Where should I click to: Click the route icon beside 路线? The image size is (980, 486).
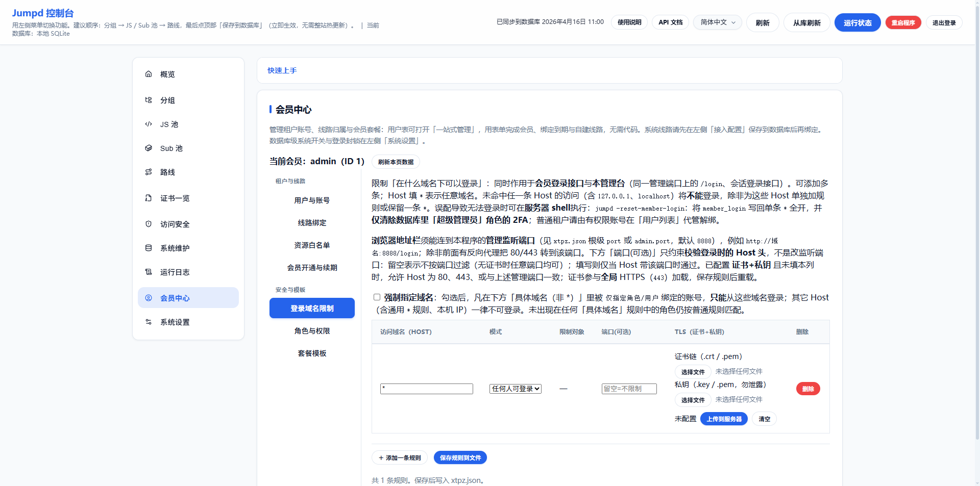[x=149, y=172]
